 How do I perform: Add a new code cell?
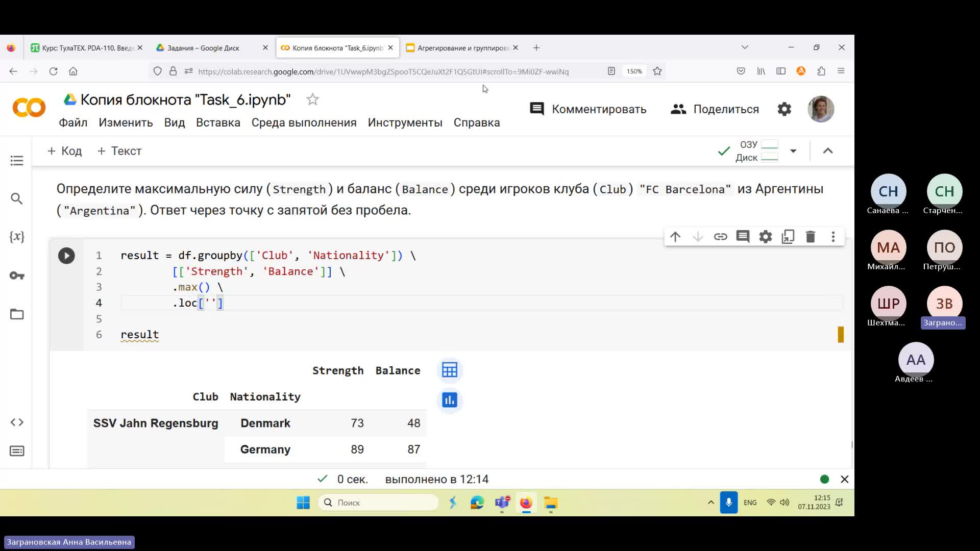(x=64, y=152)
